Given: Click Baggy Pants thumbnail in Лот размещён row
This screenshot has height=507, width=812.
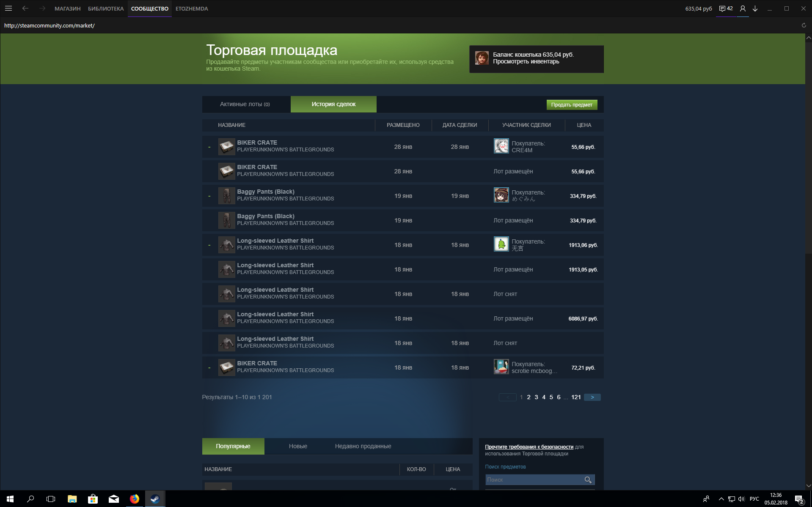Looking at the screenshot, I should (x=226, y=220).
